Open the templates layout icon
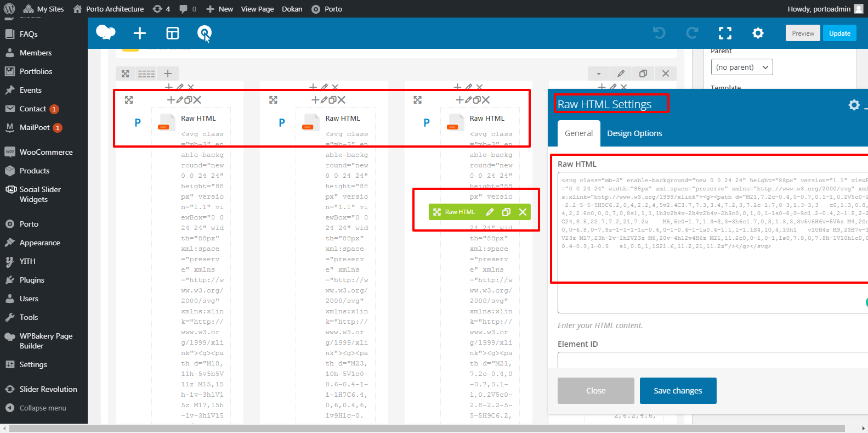This screenshot has width=868, height=433. coord(173,33)
